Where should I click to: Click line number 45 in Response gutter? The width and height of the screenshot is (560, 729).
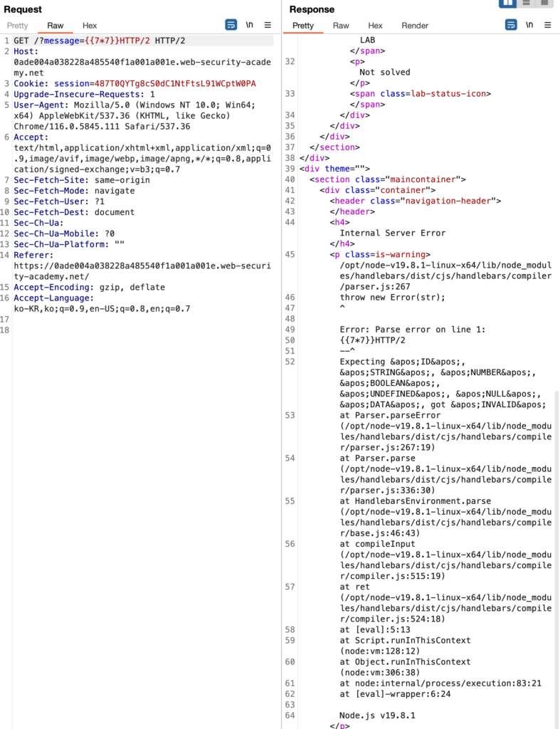[290, 254]
